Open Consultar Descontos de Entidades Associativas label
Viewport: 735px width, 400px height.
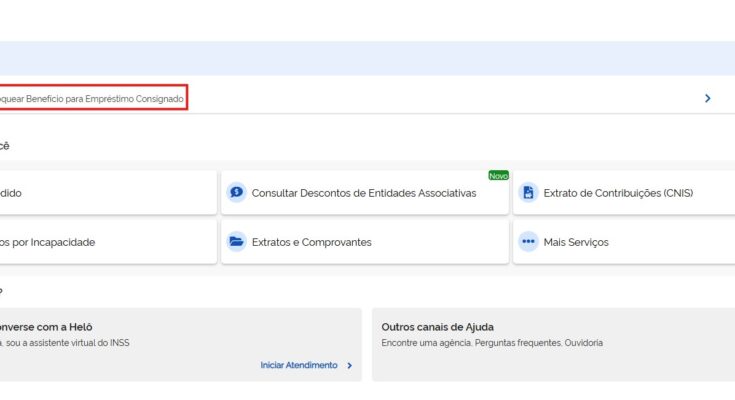[x=364, y=193]
